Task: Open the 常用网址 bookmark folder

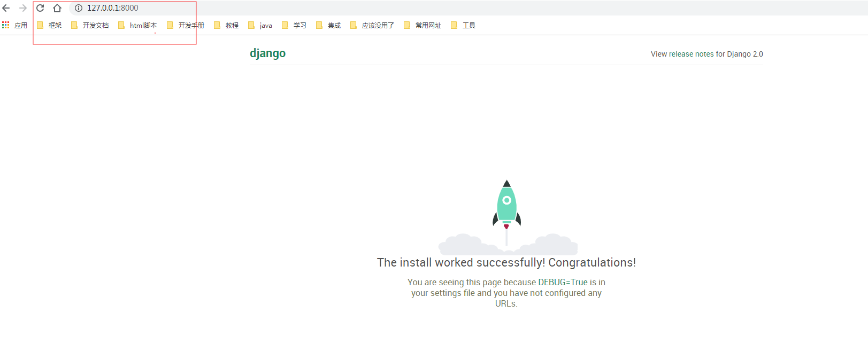Action: (423, 25)
